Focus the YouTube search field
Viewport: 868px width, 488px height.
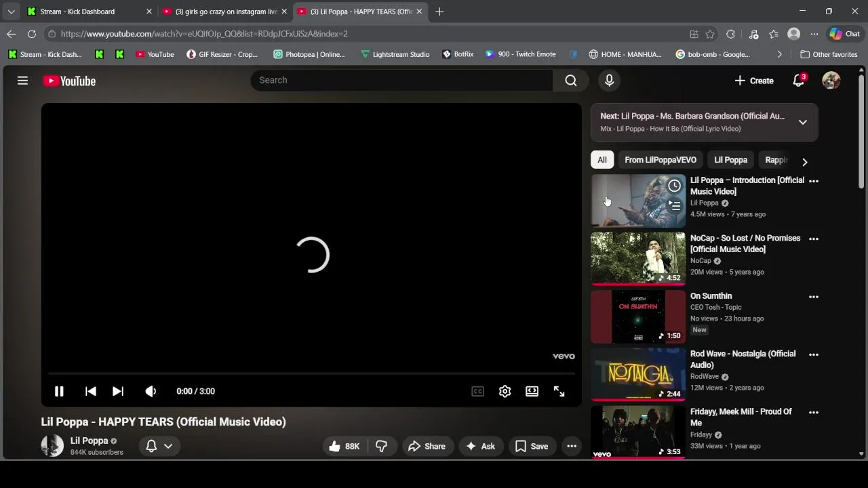click(x=402, y=80)
